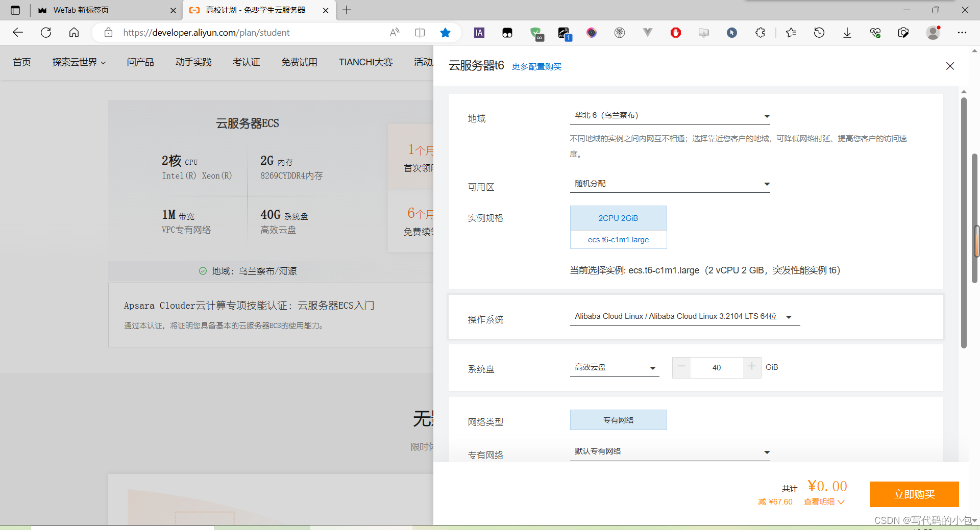Go to 首页 in the navigation bar
Image resolution: width=980 pixels, height=530 pixels.
(22, 62)
